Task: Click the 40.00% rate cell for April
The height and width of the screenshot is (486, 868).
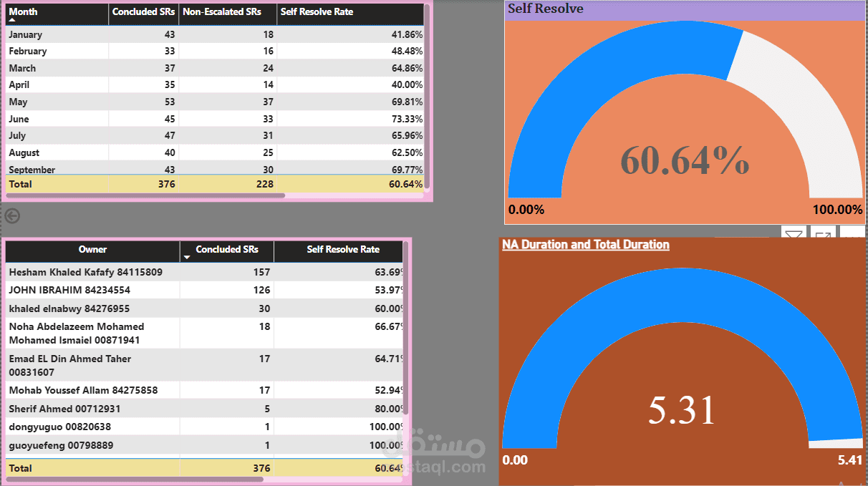Action: coord(408,84)
